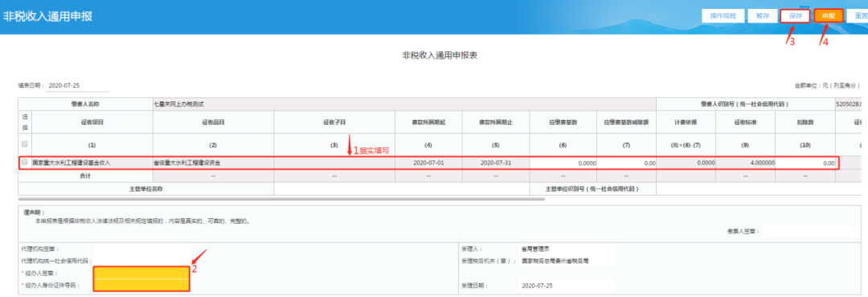868x297 pixels.
Task: Click the 缴费人签章 field
Action: click(811, 231)
